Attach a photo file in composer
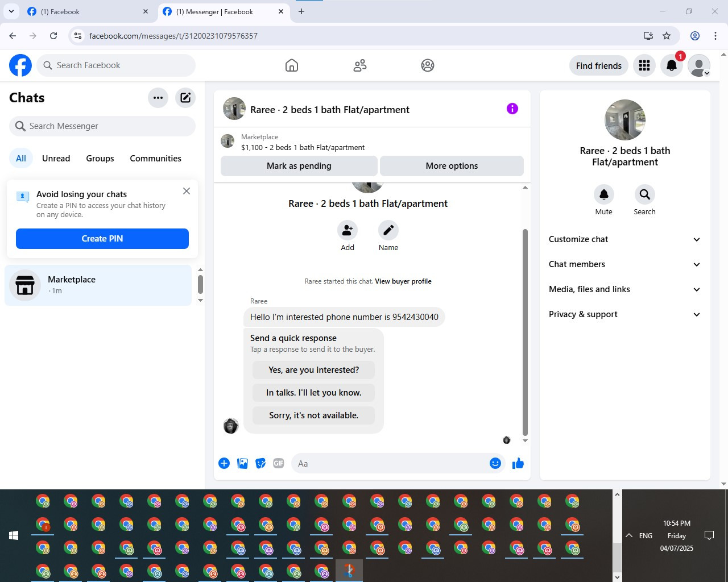The width and height of the screenshot is (728, 582). click(242, 463)
